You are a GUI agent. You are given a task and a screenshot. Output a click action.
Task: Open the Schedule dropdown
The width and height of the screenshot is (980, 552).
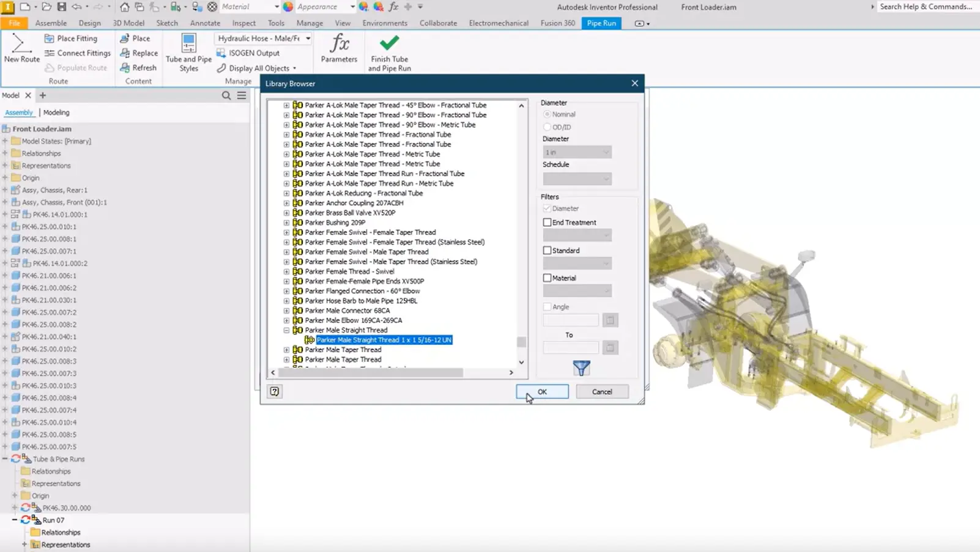tap(577, 178)
